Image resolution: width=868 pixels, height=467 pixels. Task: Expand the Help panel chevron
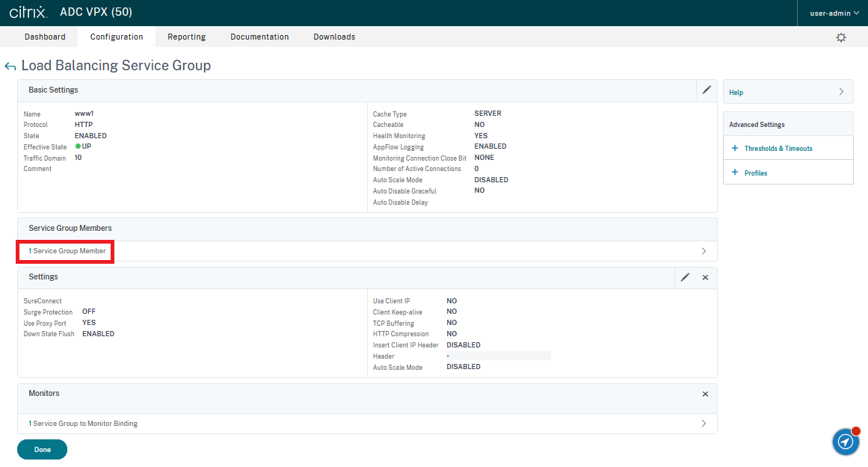(x=841, y=92)
